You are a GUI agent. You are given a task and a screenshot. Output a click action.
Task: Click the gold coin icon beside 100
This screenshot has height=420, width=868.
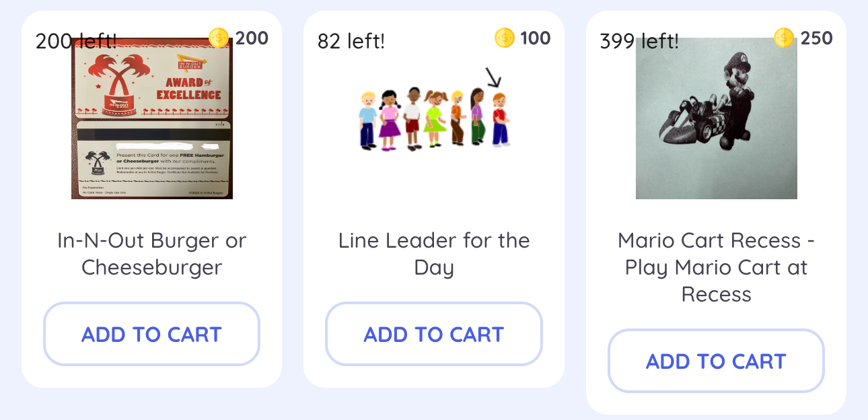[x=504, y=38]
